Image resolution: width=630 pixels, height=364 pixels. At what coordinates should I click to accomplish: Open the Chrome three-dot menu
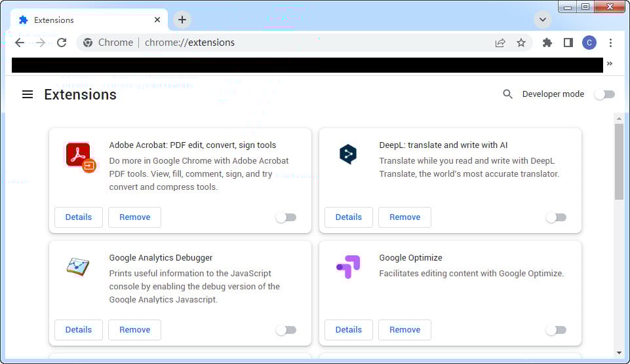(610, 43)
